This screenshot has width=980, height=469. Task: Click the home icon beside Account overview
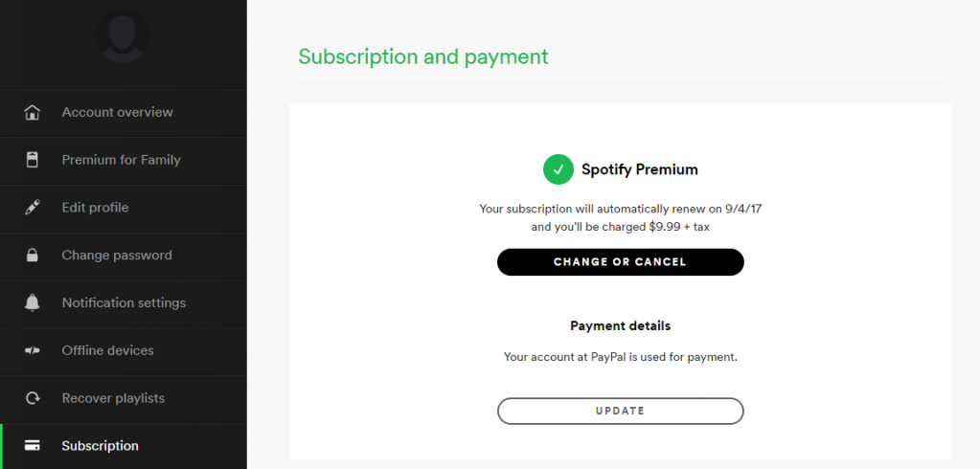33,113
